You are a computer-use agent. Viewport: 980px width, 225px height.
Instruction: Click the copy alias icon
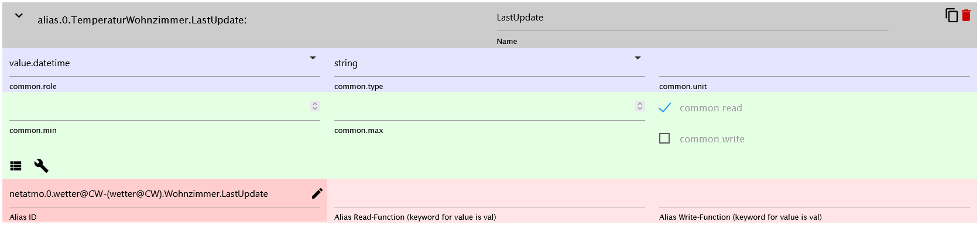(x=951, y=15)
